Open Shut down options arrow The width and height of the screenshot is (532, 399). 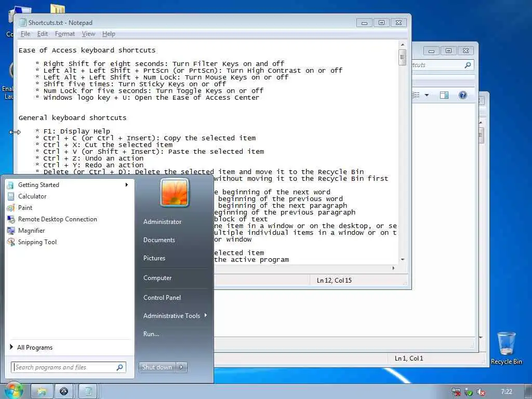[x=181, y=367]
